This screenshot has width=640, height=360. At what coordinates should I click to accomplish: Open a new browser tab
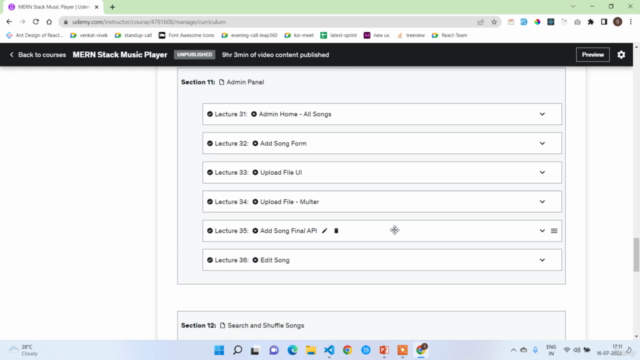click(112, 7)
